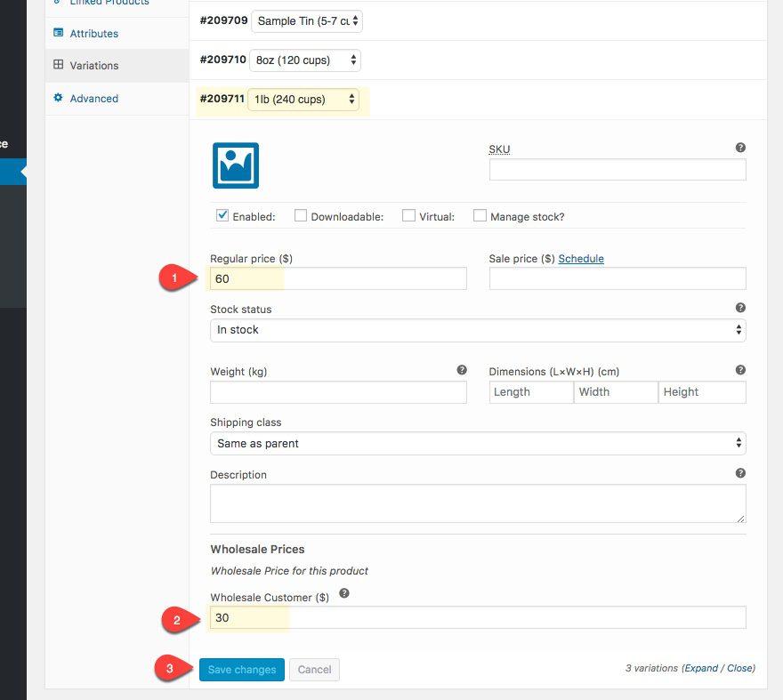This screenshot has height=700, width=783.
Task: Click inside the Description textarea
Action: [x=478, y=503]
